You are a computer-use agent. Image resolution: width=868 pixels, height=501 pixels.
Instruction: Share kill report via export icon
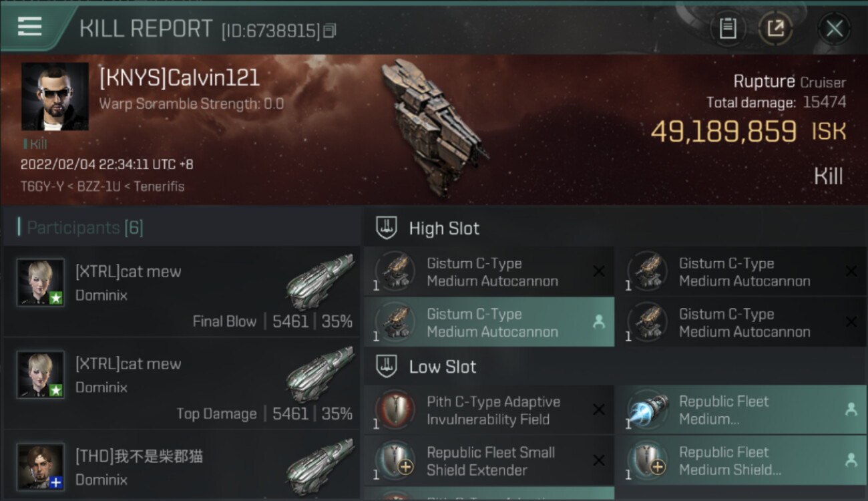click(x=775, y=29)
